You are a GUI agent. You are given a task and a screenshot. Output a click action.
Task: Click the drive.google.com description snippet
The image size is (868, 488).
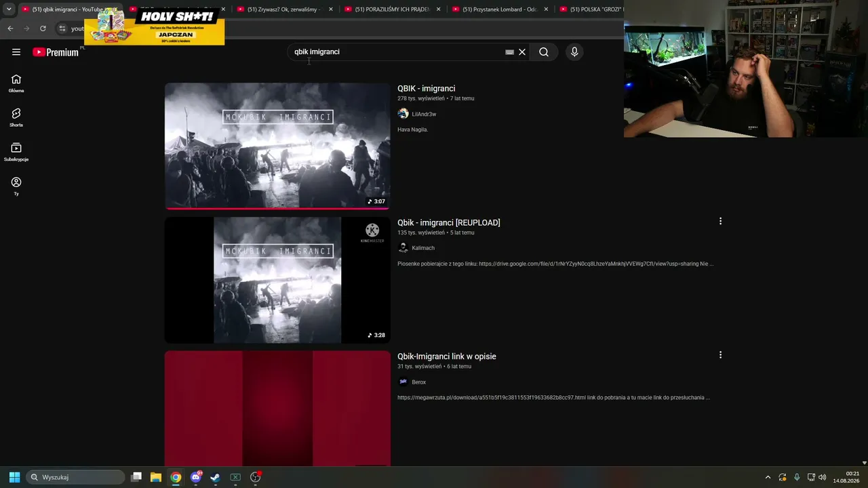pyautogui.click(x=555, y=264)
